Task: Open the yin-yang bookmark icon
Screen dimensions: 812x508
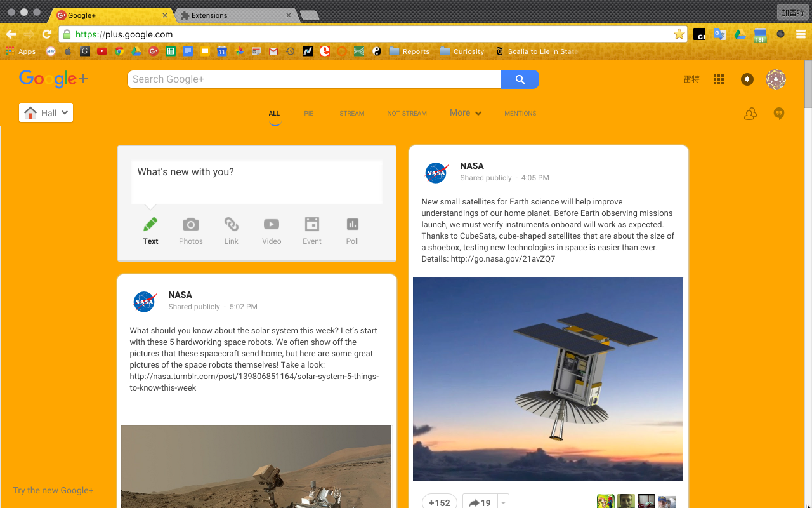Action: click(x=377, y=51)
